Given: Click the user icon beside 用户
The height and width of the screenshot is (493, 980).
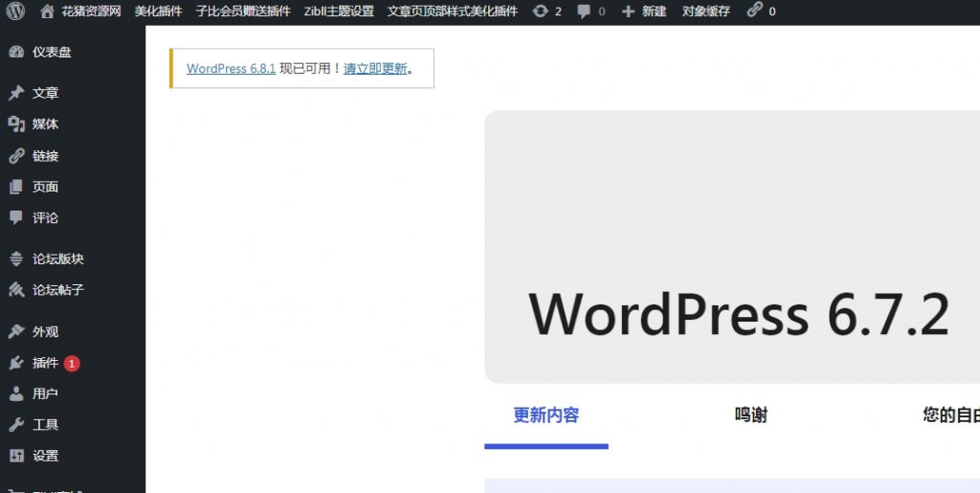Looking at the screenshot, I should pyautogui.click(x=16, y=394).
